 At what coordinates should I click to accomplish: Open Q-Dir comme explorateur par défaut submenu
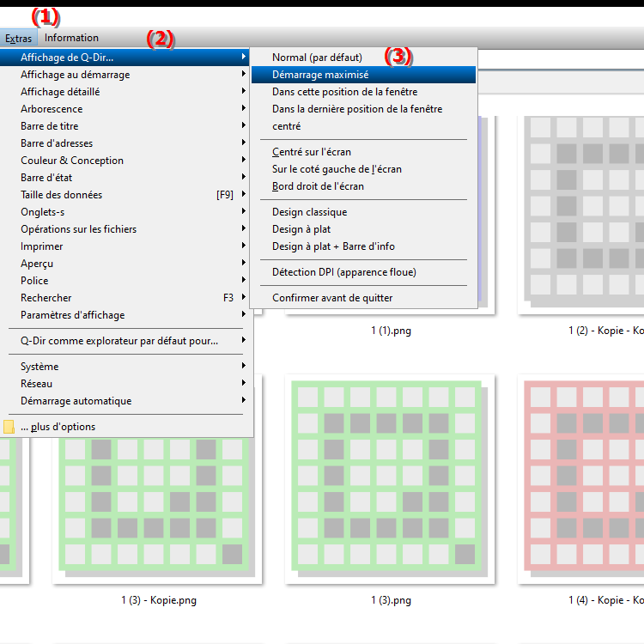(x=125, y=341)
